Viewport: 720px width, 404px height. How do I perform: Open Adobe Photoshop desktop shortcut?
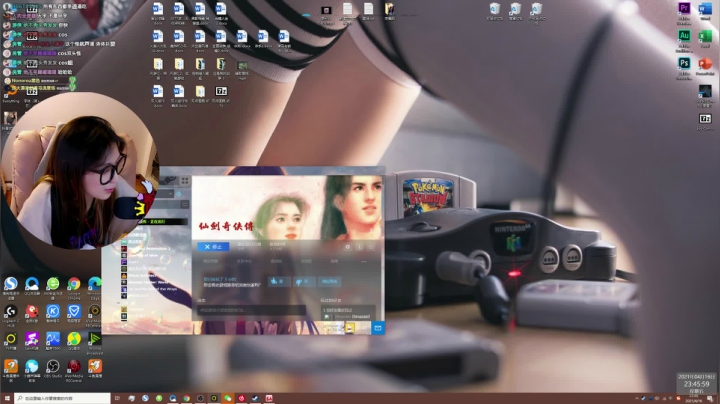[x=684, y=68]
